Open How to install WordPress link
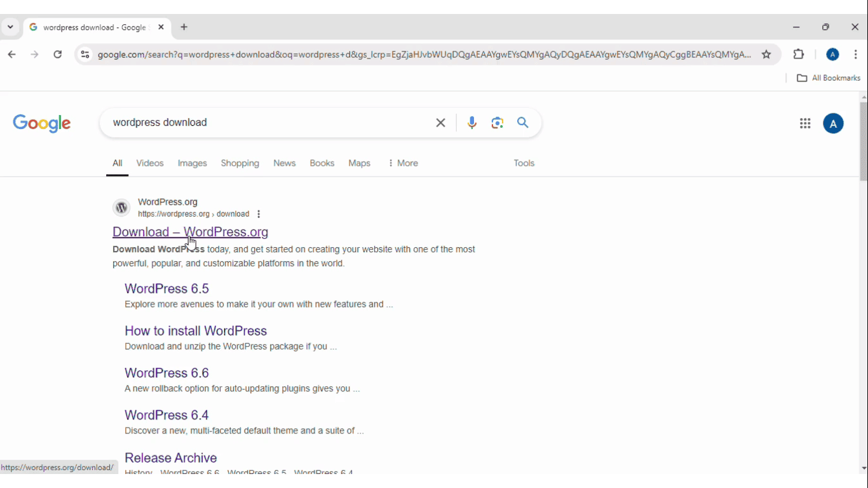 pyautogui.click(x=196, y=331)
